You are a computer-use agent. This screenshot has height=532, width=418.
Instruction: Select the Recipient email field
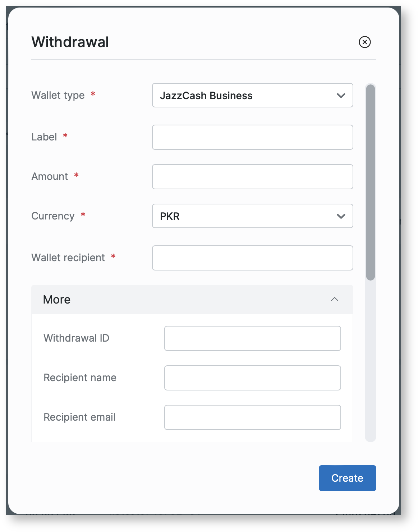[252, 417]
